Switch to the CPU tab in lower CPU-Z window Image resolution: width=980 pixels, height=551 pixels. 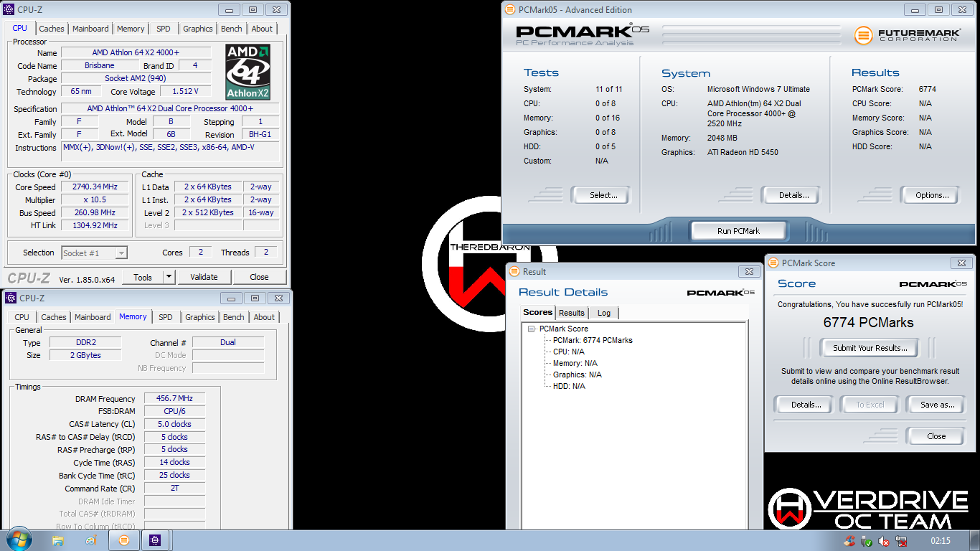[22, 317]
